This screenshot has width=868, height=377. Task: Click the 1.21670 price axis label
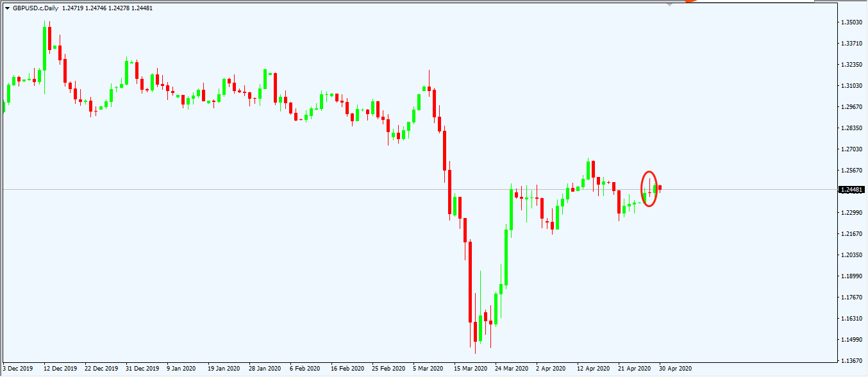click(x=852, y=234)
